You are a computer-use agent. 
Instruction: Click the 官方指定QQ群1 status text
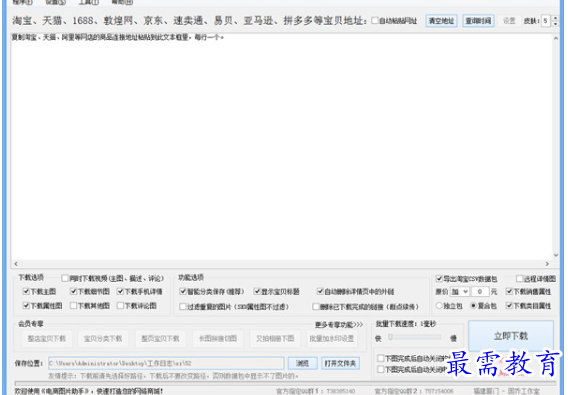click(316, 391)
